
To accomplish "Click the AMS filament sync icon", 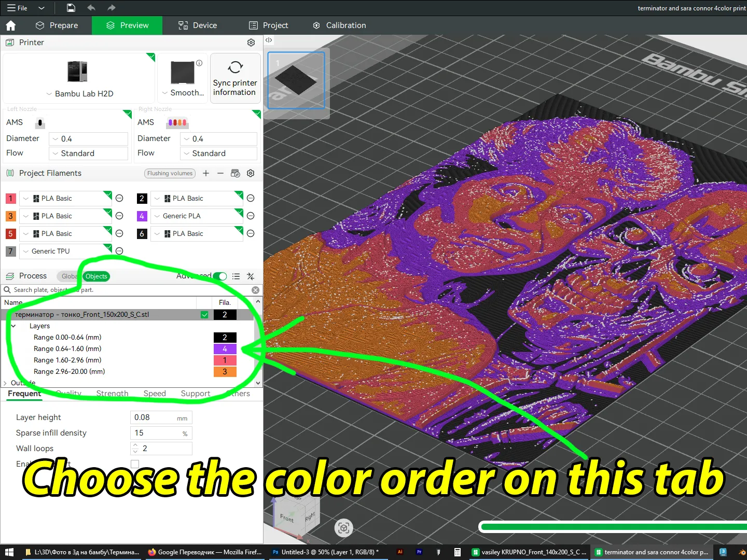I will [x=236, y=173].
